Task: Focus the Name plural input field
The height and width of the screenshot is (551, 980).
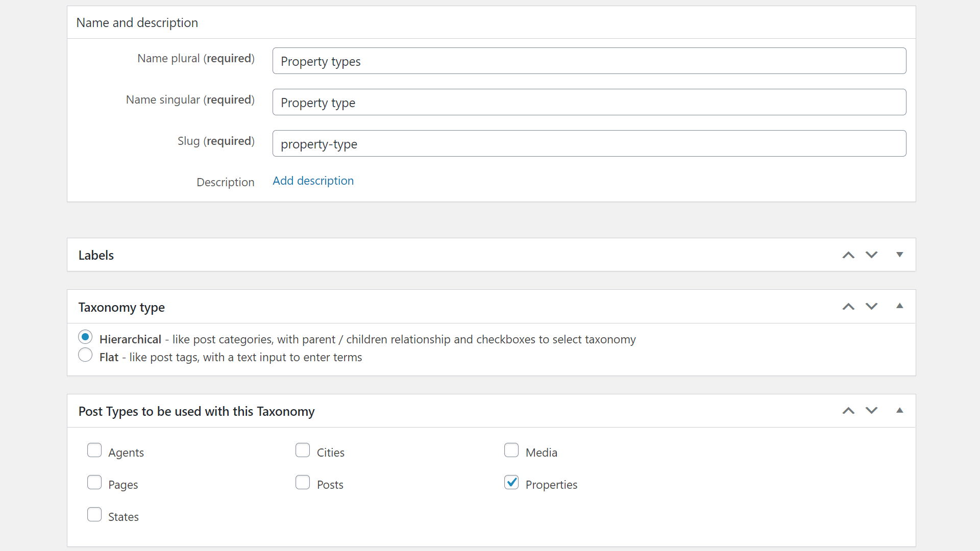Action: [x=589, y=61]
